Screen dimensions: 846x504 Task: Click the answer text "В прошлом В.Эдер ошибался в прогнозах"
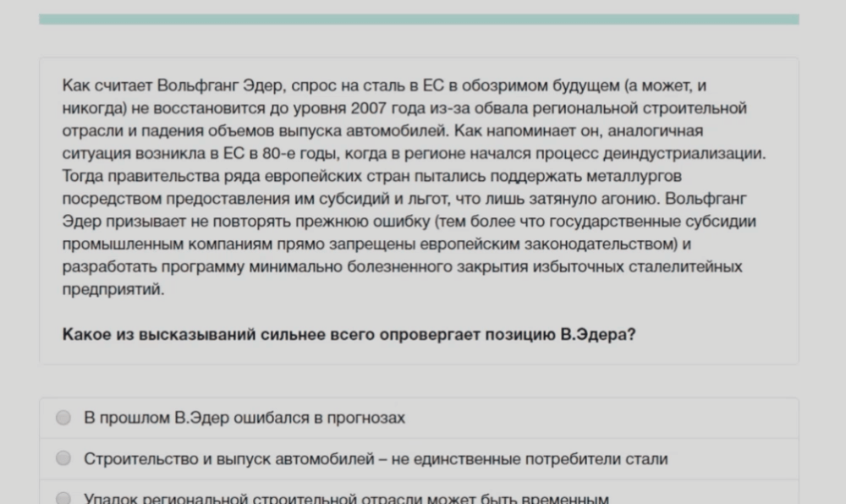(244, 418)
